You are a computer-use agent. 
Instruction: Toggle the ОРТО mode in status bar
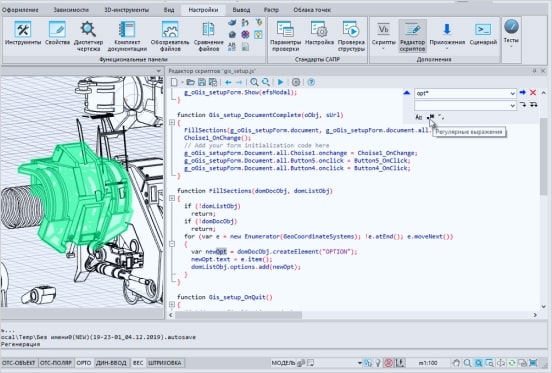pyautogui.click(x=84, y=363)
